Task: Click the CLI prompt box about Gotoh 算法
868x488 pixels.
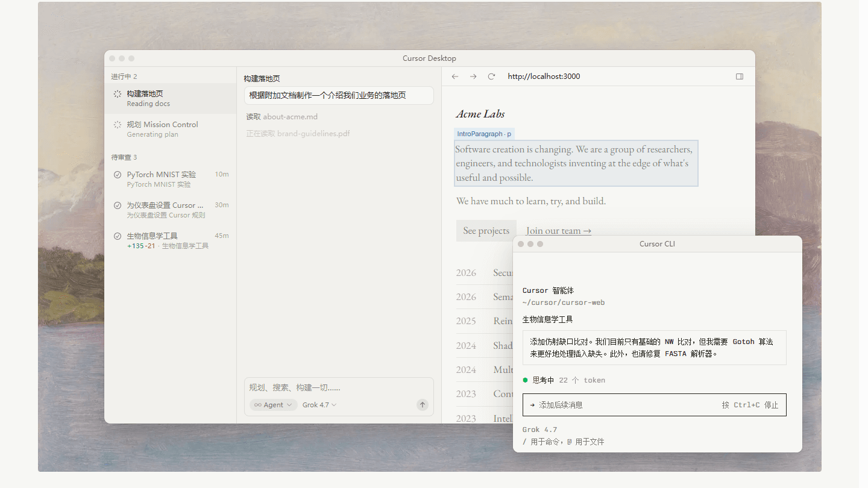Action: (655, 348)
